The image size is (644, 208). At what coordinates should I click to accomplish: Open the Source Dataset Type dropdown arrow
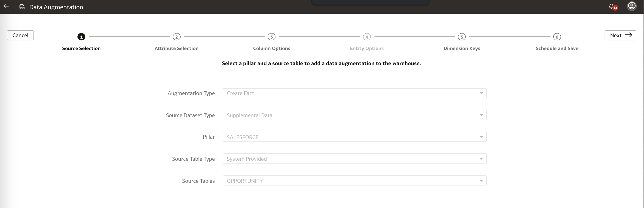(481, 115)
